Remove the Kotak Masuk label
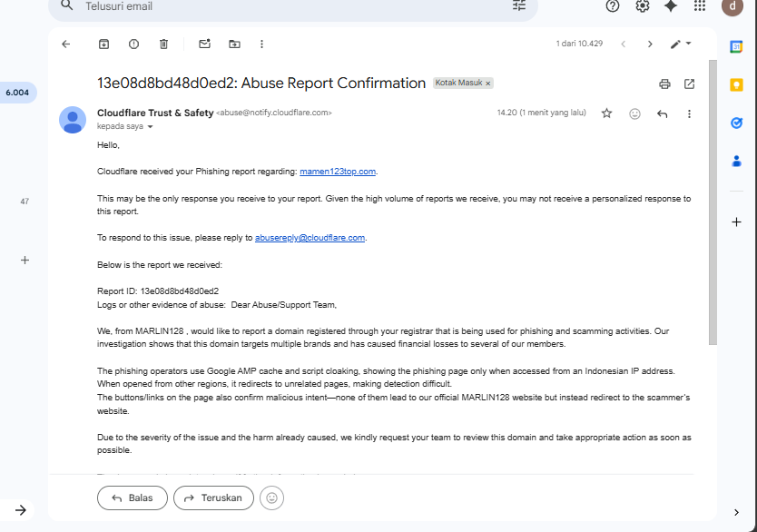 pos(488,84)
